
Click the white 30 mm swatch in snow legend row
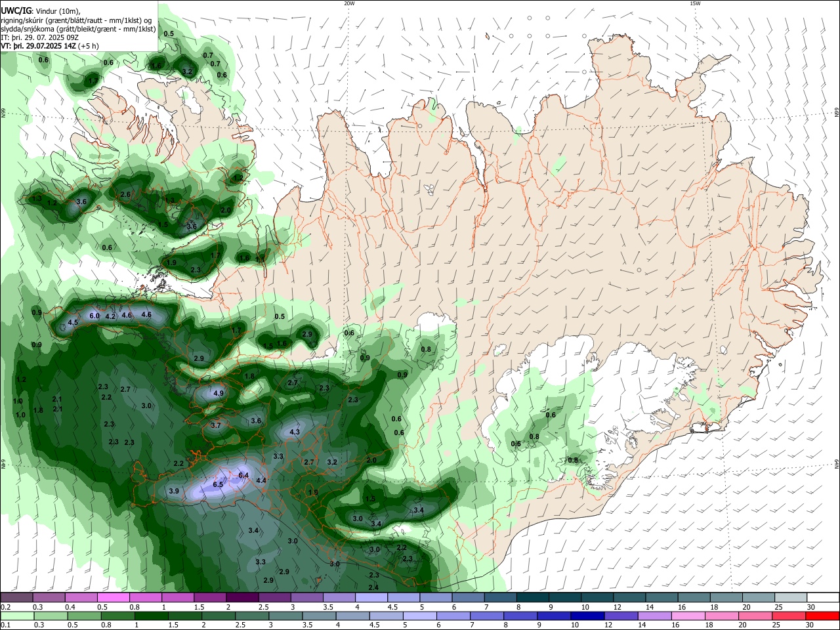point(823,597)
